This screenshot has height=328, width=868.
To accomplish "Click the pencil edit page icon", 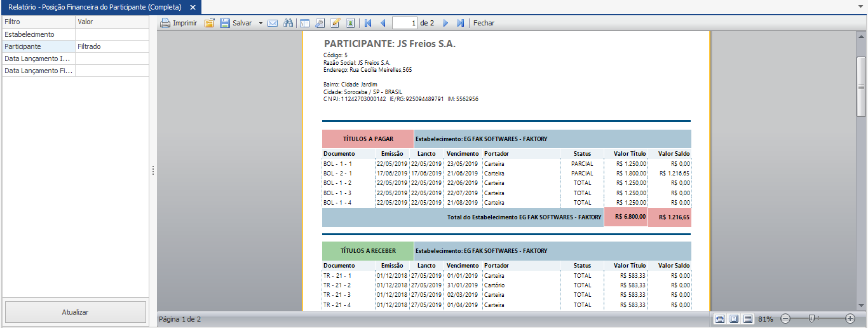I will point(336,23).
